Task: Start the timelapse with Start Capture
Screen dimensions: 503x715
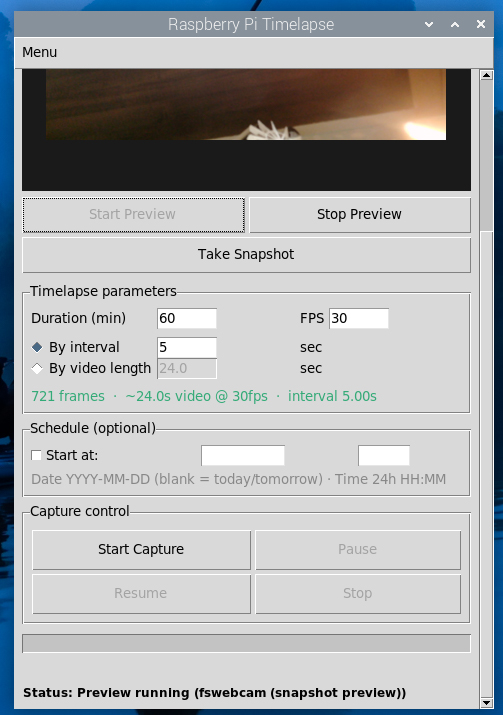Action: click(141, 549)
